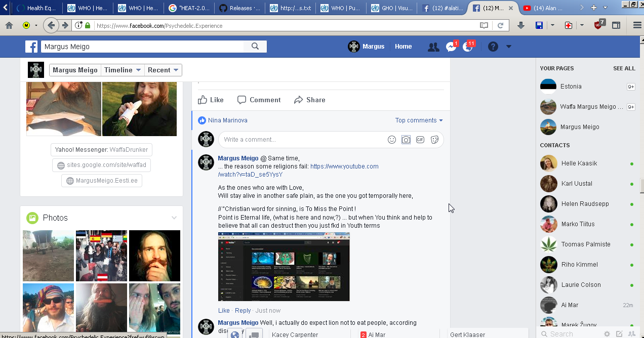The width and height of the screenshot is (644, 338).
Task: Open Firefox downloads arrow
Action: pyautogui.click(x=520, y=25)
